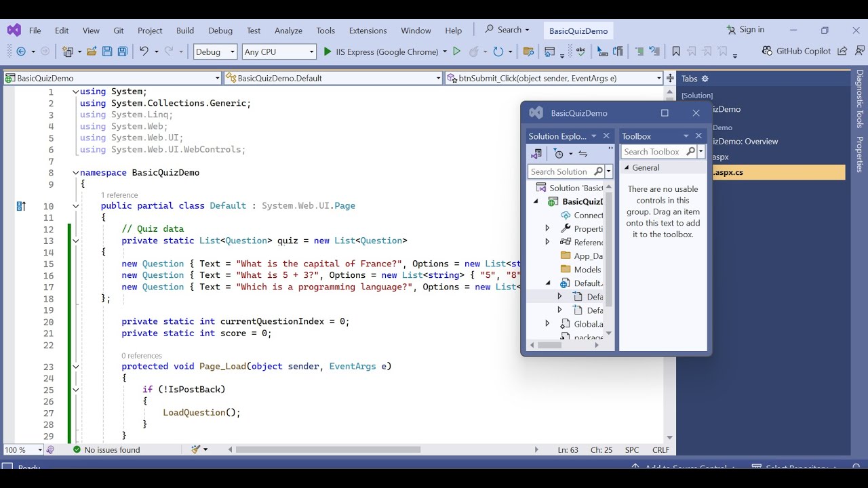The height and width of the screenshot is (488, 868).
Task: Click the '0 references' CodeLens link above Page_Load
Action: click(x=142, y=355)
